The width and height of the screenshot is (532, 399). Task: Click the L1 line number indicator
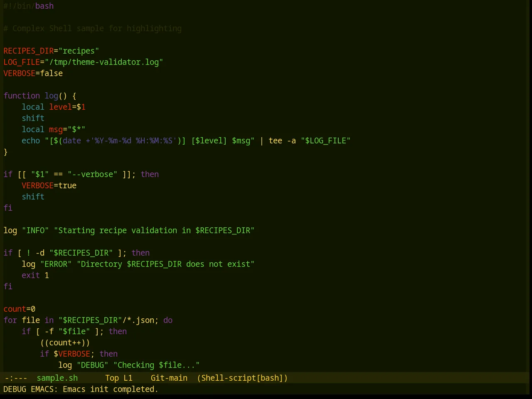pos(128,378)
